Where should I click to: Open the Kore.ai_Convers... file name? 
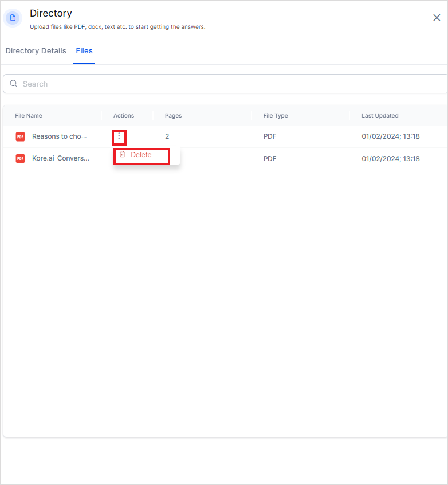(61, 159)
